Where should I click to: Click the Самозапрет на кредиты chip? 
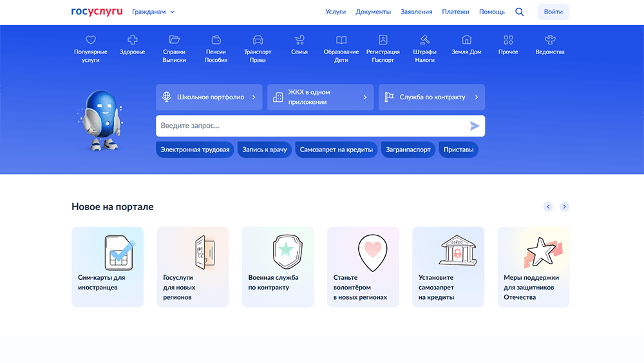(x=336, y=150)
